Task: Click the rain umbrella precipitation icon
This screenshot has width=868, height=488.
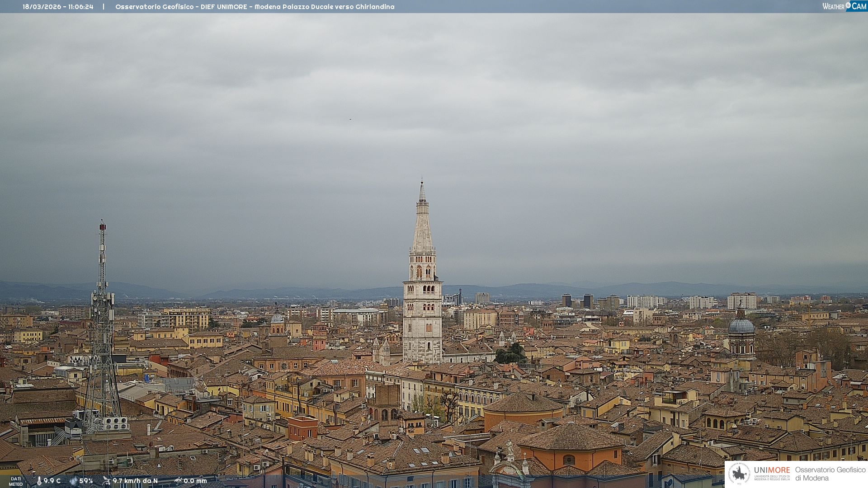Action: (x=178, y=481)
